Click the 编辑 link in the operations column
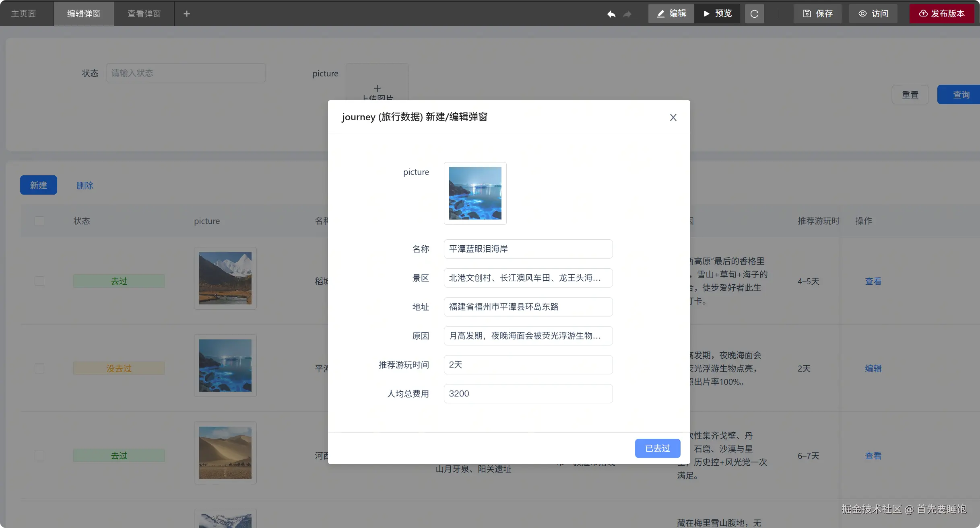The width and height of the screenshot is (980, 528). [873, 368]
